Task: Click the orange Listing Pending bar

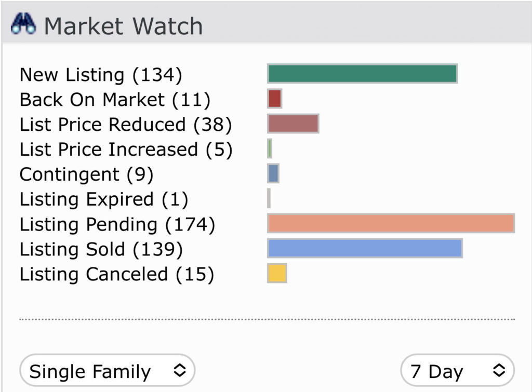Action: coord(391,223)
